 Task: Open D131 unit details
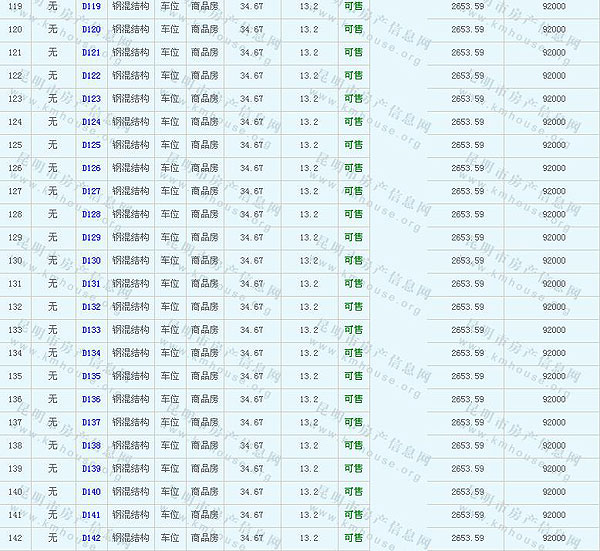[91, 283]
